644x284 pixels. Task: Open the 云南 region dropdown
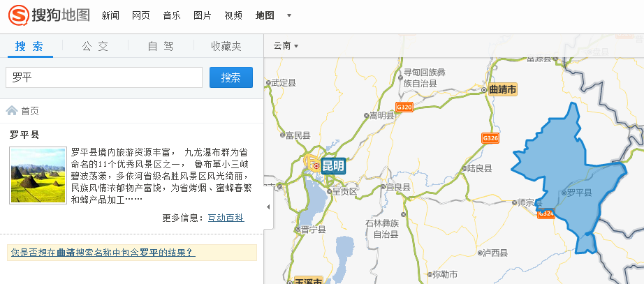pyautogui.click(x=286, y=45)
